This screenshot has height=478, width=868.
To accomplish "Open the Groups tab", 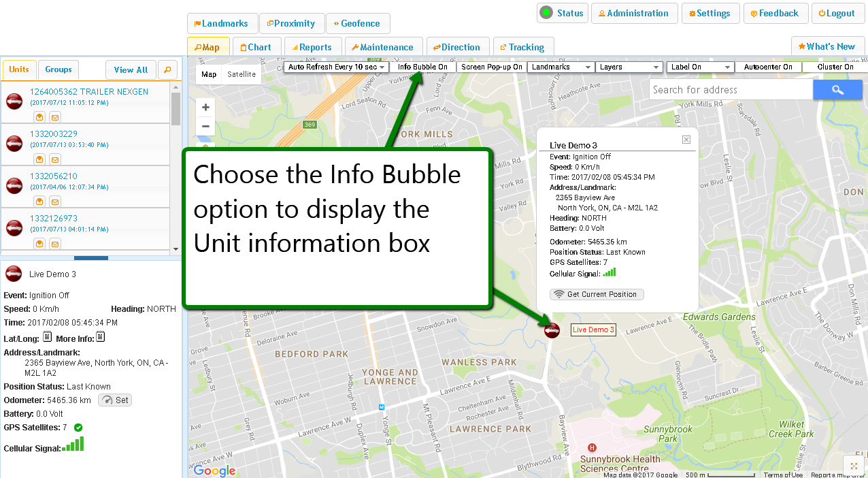I will tap(59, 69).
